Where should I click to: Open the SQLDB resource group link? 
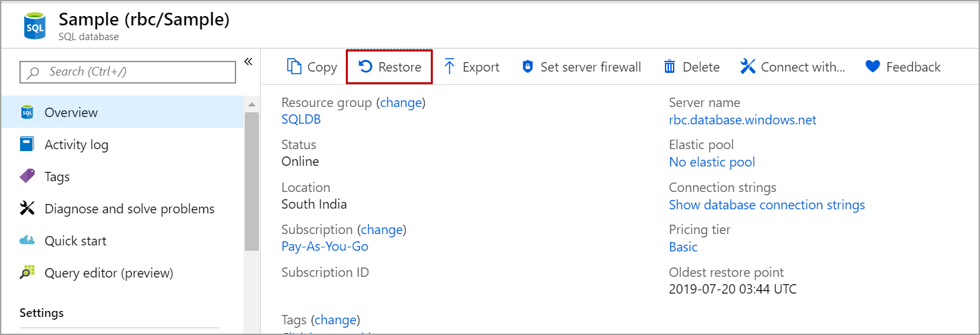tap(301, 120)
